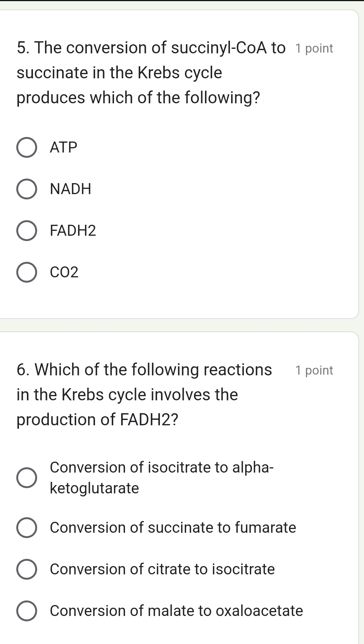Click the succinate to fumarate option text
364x644 pixels.
point(172,528)
